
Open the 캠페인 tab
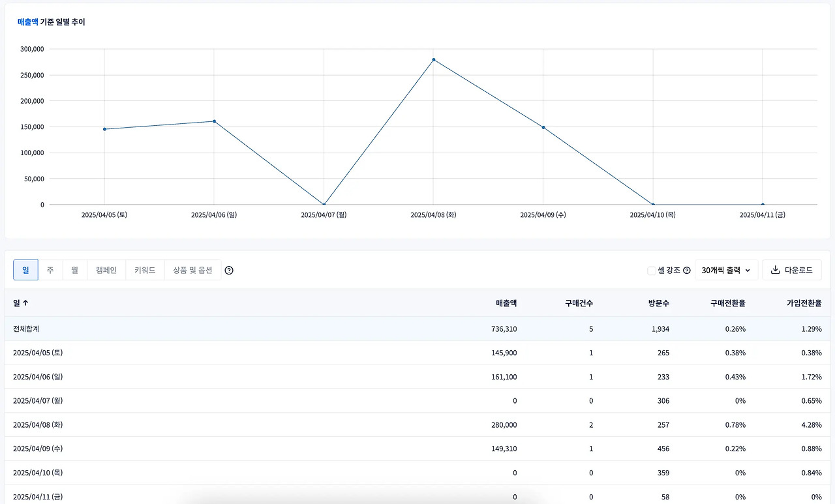(x=106, y=270)
